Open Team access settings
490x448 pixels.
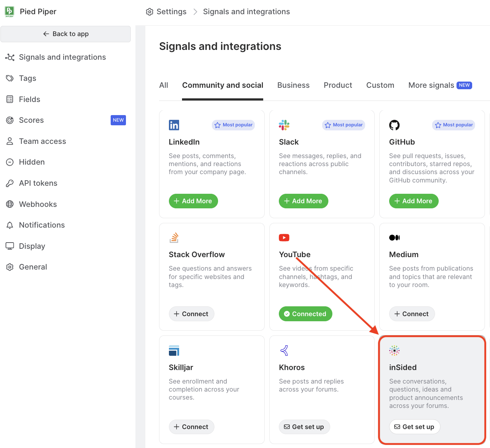[43, 141]
